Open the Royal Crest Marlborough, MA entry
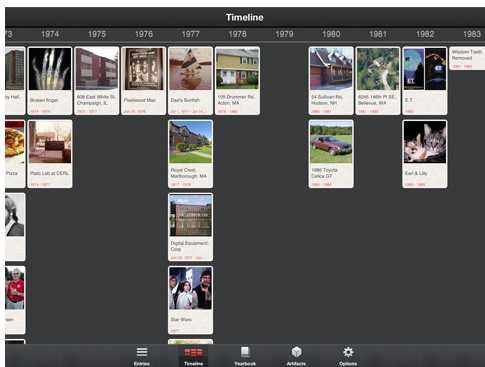 (190, 154)
